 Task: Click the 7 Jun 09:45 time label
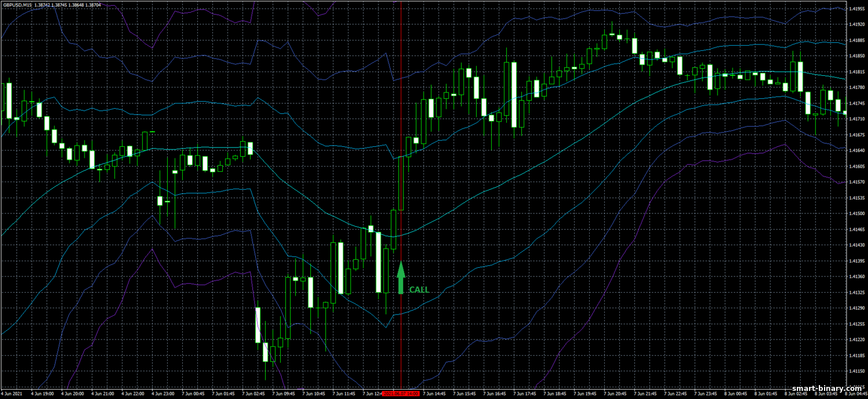(283, 393)
